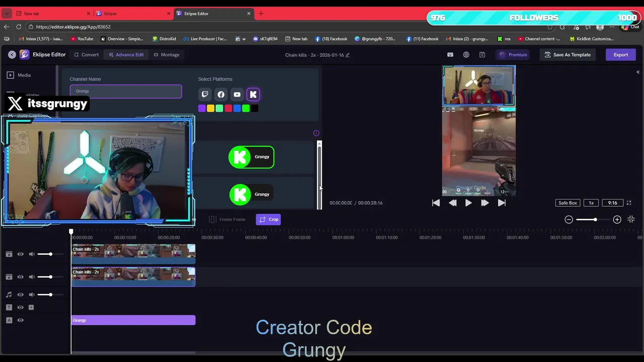Viewport: 644px width, 362px height.
Task: Click the caption track A icon
Action: point(9,320)
